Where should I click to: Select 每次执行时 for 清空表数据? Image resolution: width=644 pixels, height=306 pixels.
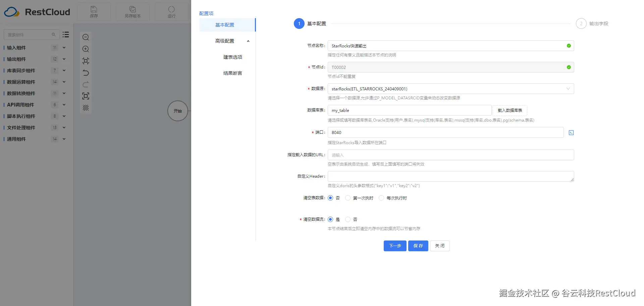tap(381, 198)
